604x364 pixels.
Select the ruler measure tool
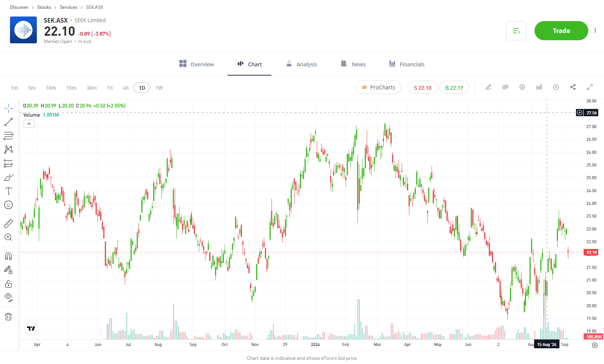point(8,223)
